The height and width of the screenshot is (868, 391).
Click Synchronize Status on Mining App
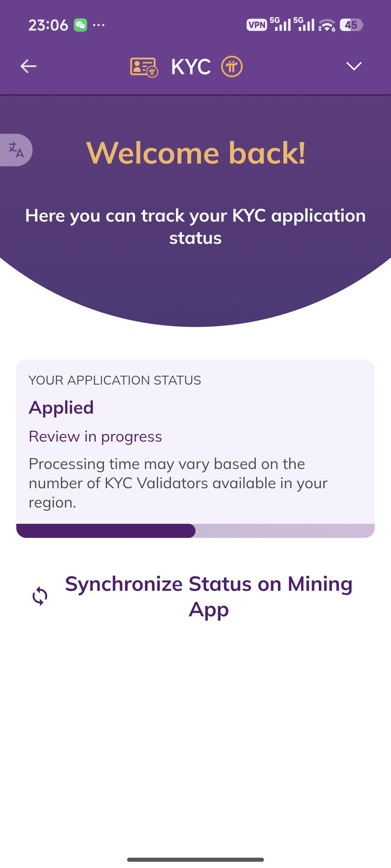pyautogui.click(x=209, y=596)
